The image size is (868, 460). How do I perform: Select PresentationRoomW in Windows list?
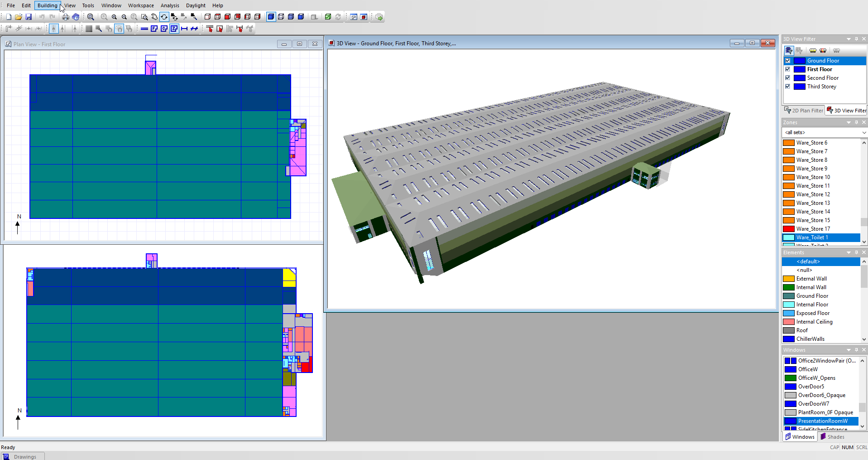821,421
